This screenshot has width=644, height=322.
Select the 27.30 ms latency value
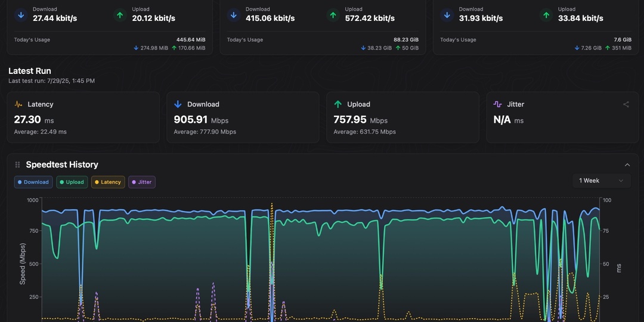coord(33,120)
